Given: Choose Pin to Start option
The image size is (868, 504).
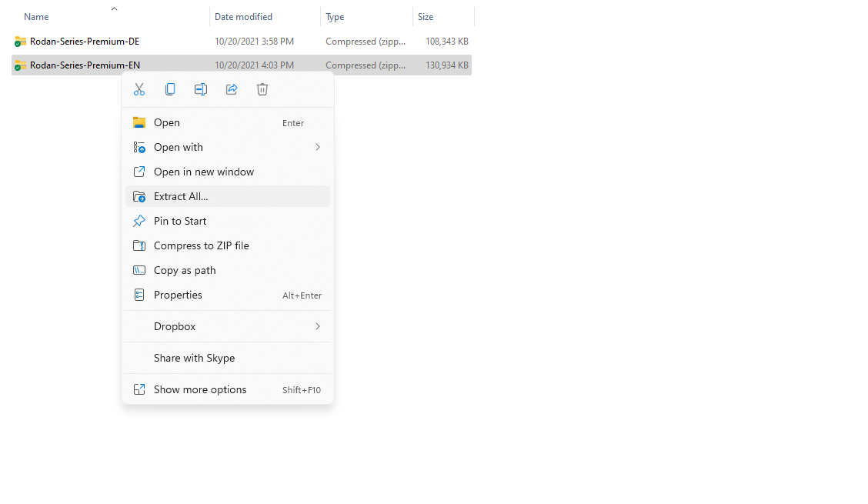Looking at the screenshot, I should tap(180, 221).
